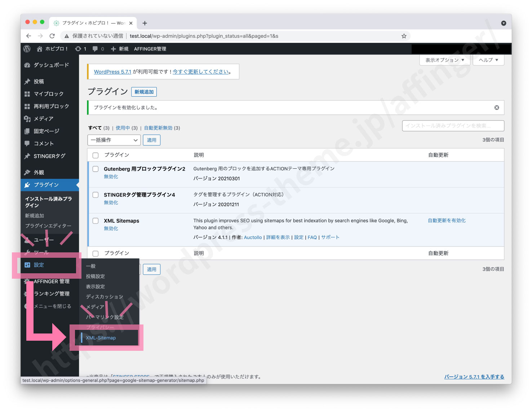Click the bottom 適用 button
The height and width of the screenshot is (411, 532).
[x=152, y=269]
